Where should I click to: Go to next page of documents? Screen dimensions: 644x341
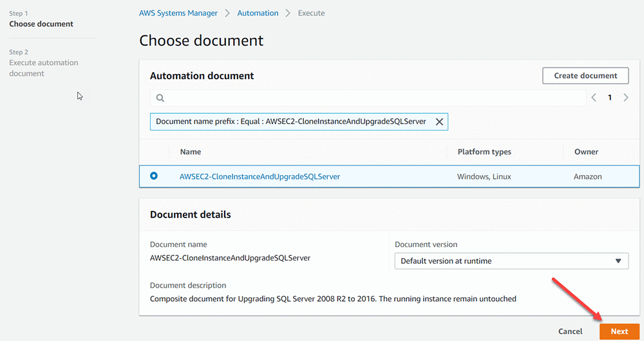[625, 97]
